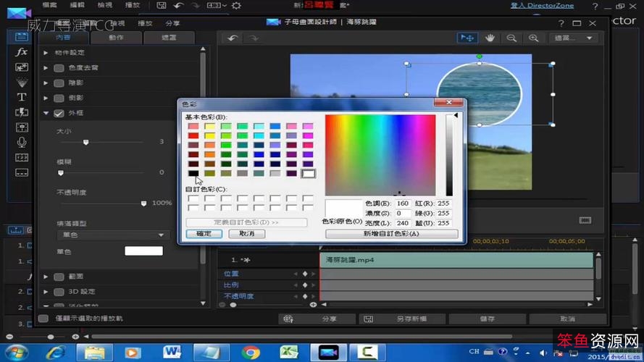The height and width of the screenshot is (362, 644).
Task: Click the zoom out magnifier icon
Action: (x=511, y=38)
